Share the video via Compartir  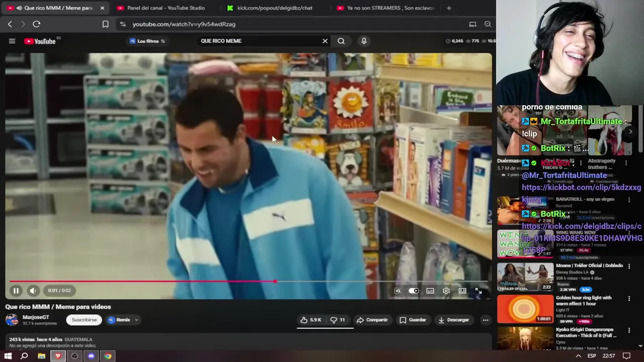(372, 320)
